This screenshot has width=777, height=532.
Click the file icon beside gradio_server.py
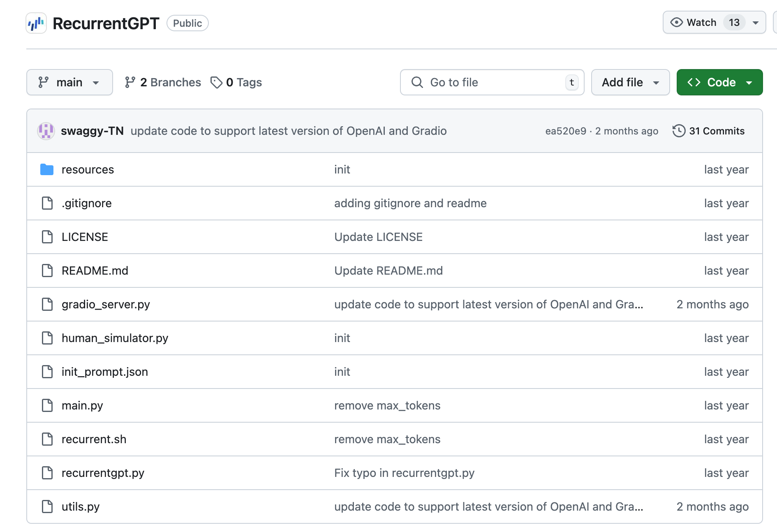tap(47, 304)
